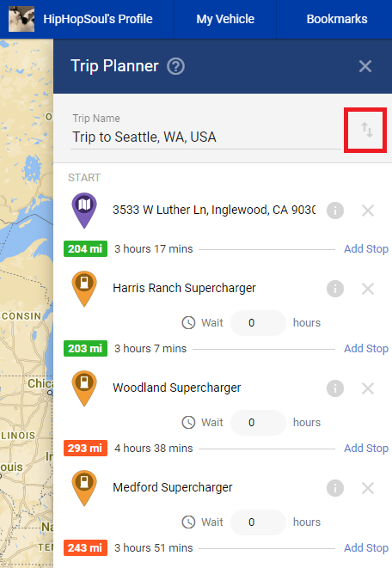Click the reverse trip order arrows icon
The image size is (392, 568).
coord(366,130)
